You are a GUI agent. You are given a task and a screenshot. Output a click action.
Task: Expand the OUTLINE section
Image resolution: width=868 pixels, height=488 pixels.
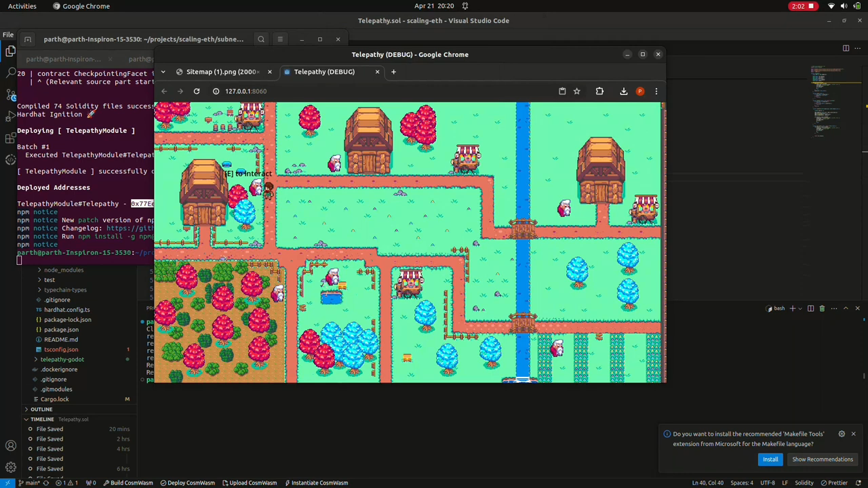pos(41,409)
